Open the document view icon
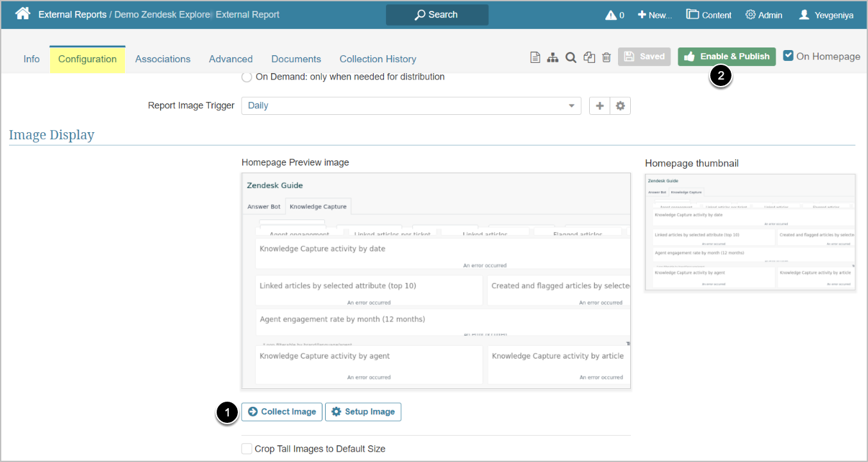The width and height of the screenshot is (868, 462). [x=535, y=57]
